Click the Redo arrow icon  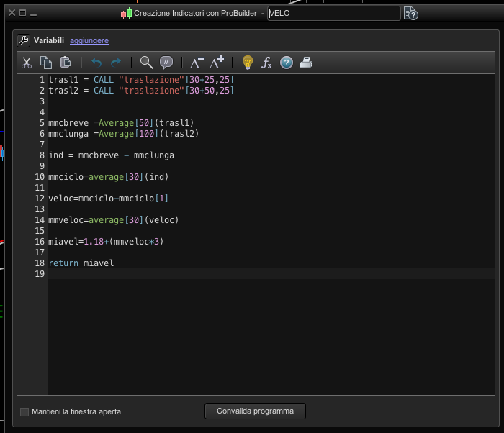[x=116, y=63]
